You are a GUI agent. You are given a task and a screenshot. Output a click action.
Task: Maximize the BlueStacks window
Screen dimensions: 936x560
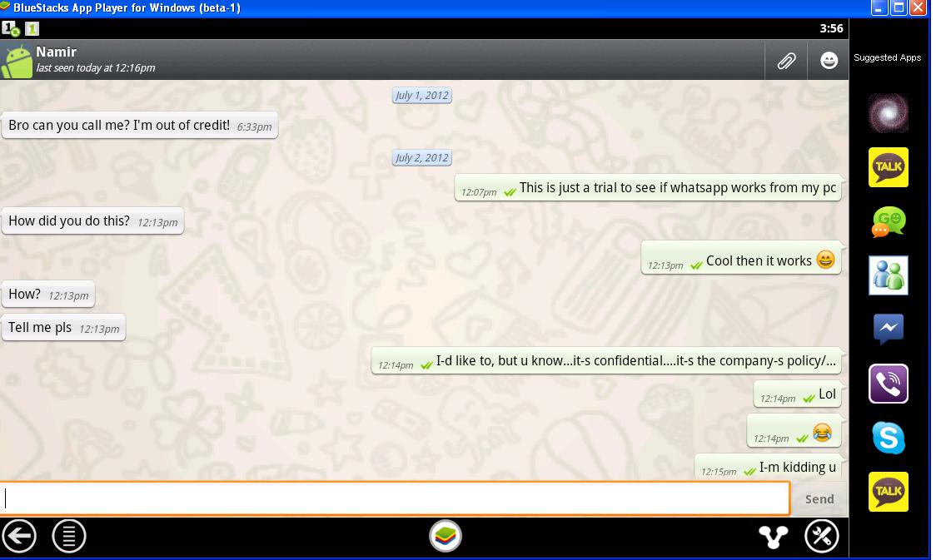pos(898,7)
